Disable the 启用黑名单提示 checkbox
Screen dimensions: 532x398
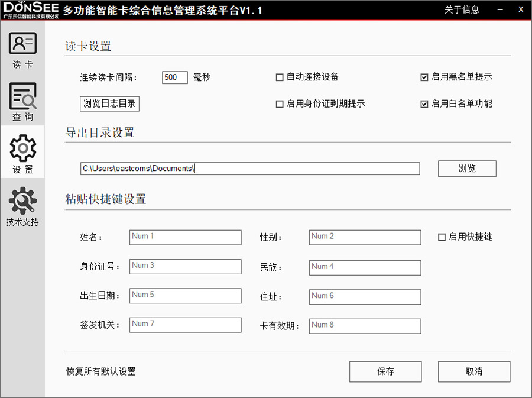point(424,77)
